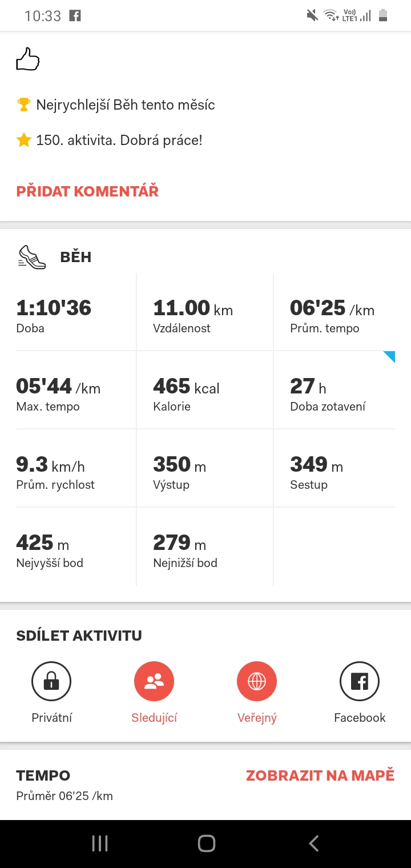
Task: Tap the 465 kcal Kalorie cell
Action: coord(205,390)
